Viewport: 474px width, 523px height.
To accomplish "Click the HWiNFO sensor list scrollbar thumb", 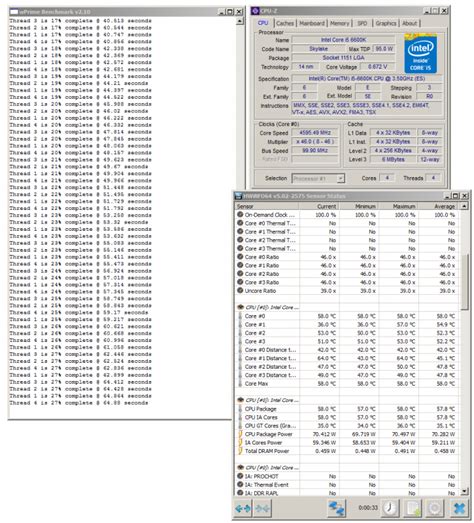I will click(x=464, y=282).
